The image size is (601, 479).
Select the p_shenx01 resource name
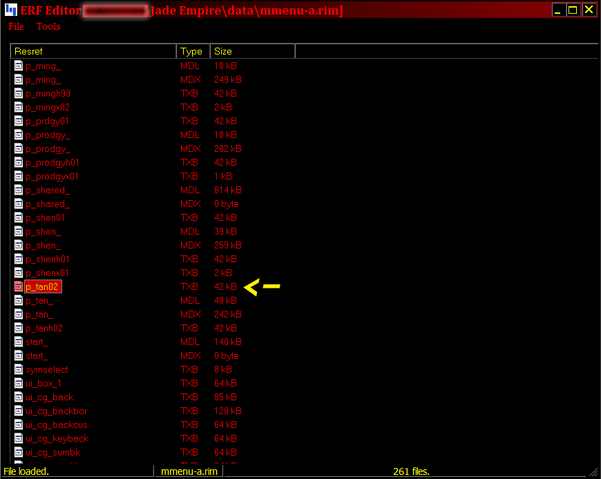47,273
